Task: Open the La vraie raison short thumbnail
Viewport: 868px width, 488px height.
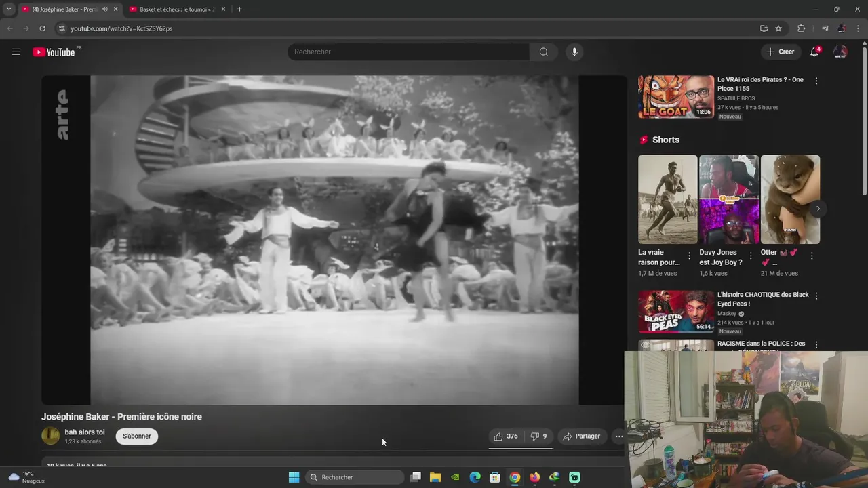Action: click(668, 199)
